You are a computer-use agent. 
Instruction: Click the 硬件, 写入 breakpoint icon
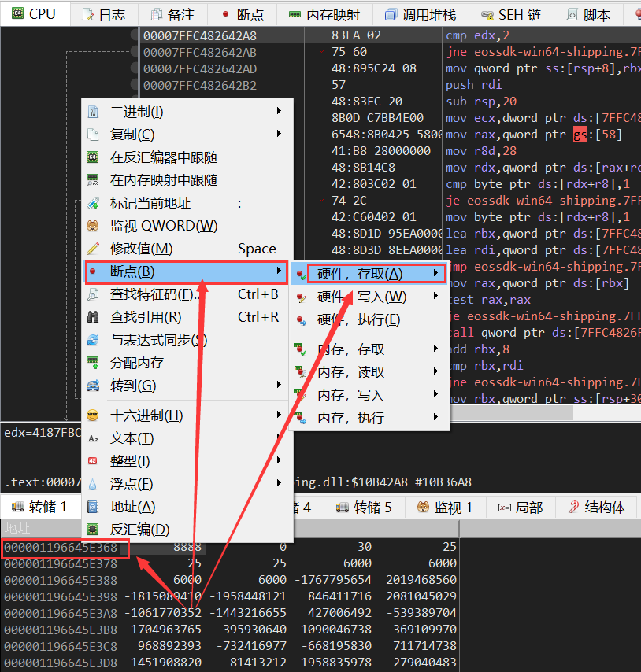(302, 297)
